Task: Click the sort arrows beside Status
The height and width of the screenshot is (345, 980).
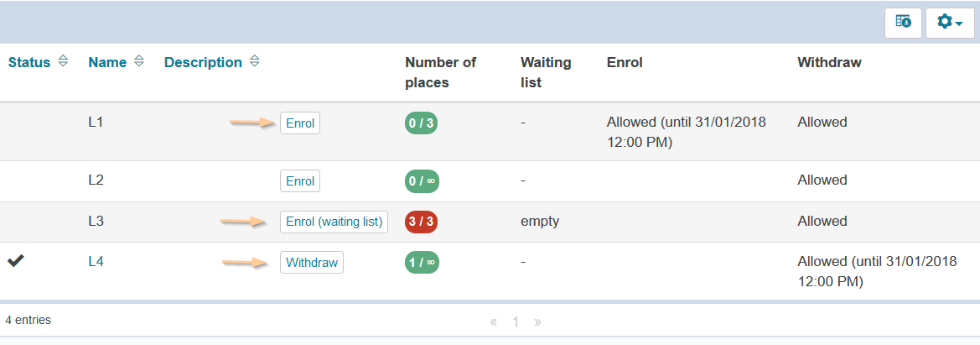Action: tap(63, 62)
